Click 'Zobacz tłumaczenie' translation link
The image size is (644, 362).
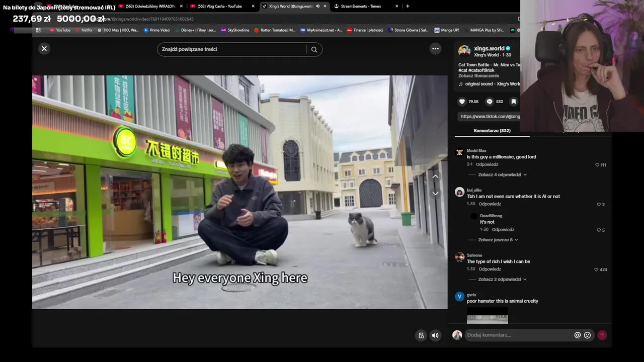pyautogui.click(x=478, y=76)
